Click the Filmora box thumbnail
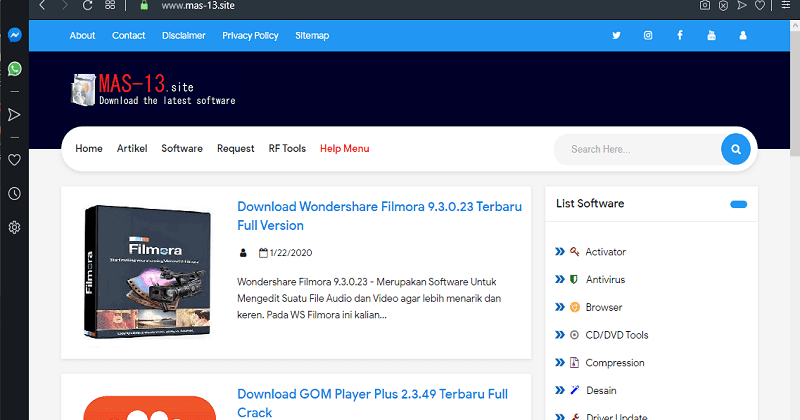This screenshot has height=420, width=800. 147,271
